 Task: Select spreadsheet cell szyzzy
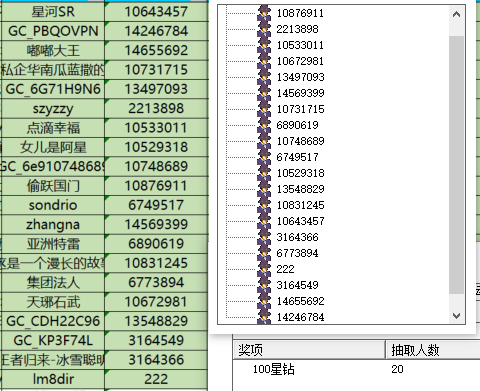click(x=53, y=108)
